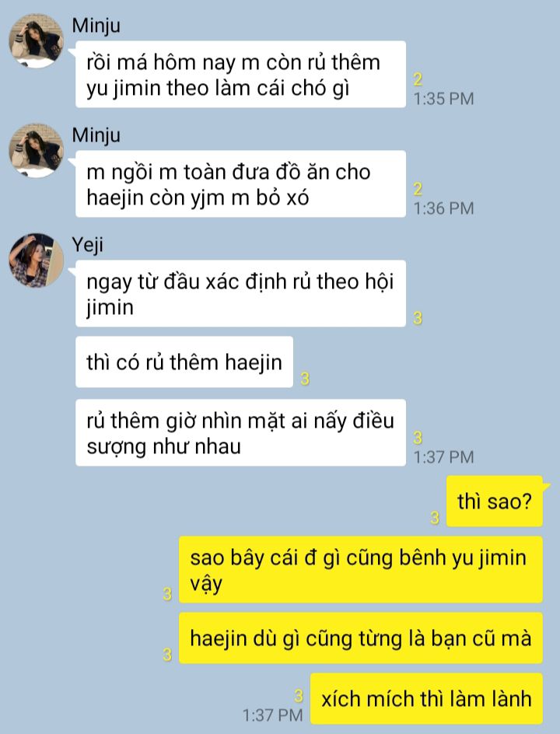Open Yeji's profile avatar
This screenshot has width=560, height=734.
pyautogui.click(x=36, y=260)
